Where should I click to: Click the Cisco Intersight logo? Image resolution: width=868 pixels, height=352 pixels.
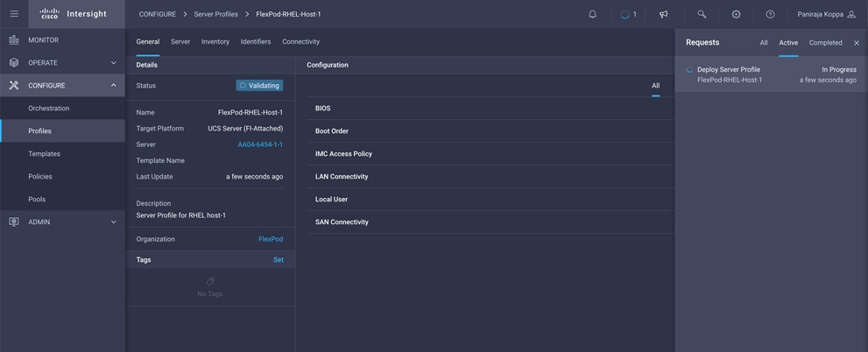[73, 14]
